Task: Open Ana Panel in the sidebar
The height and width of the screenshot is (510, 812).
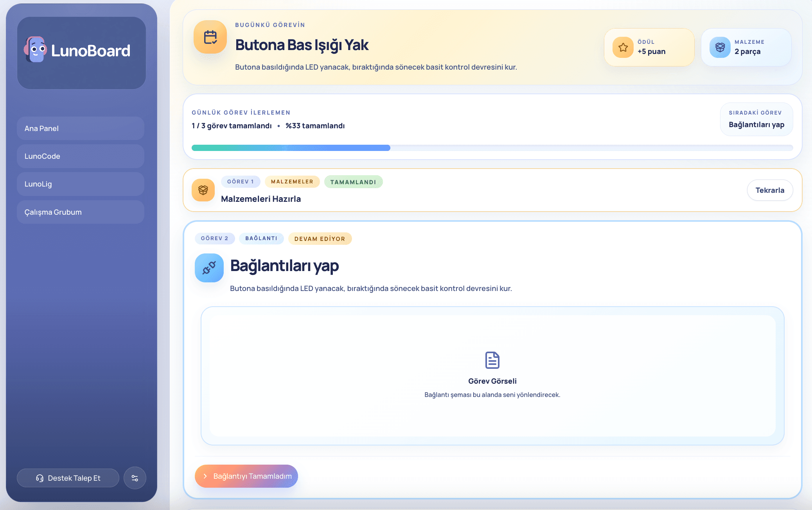Action: (x=81, y=128)
